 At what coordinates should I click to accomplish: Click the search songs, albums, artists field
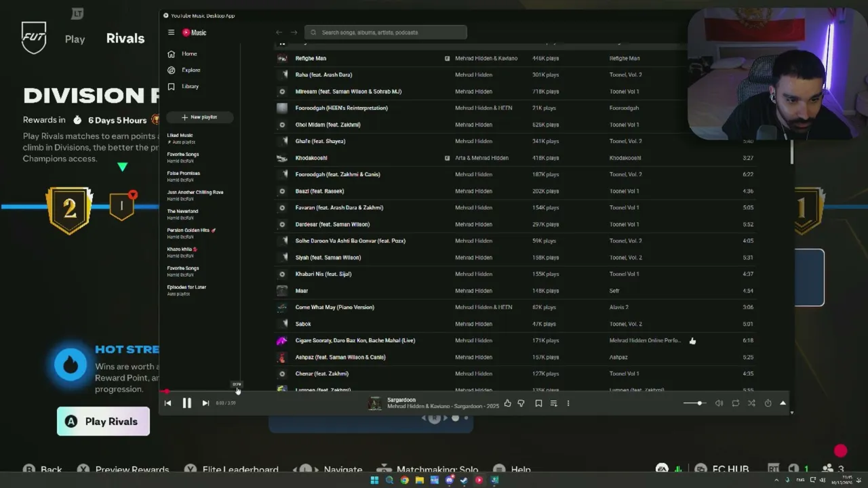386,33
